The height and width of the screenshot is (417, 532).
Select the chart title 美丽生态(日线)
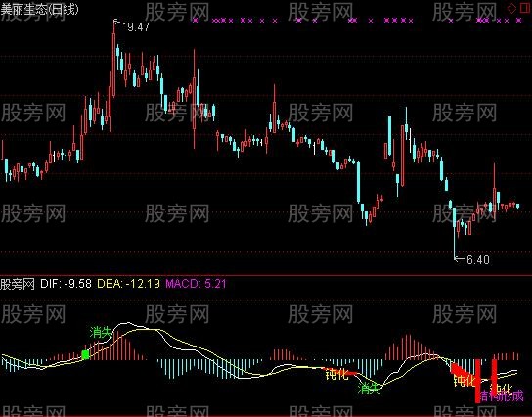(x=39, y=9)
